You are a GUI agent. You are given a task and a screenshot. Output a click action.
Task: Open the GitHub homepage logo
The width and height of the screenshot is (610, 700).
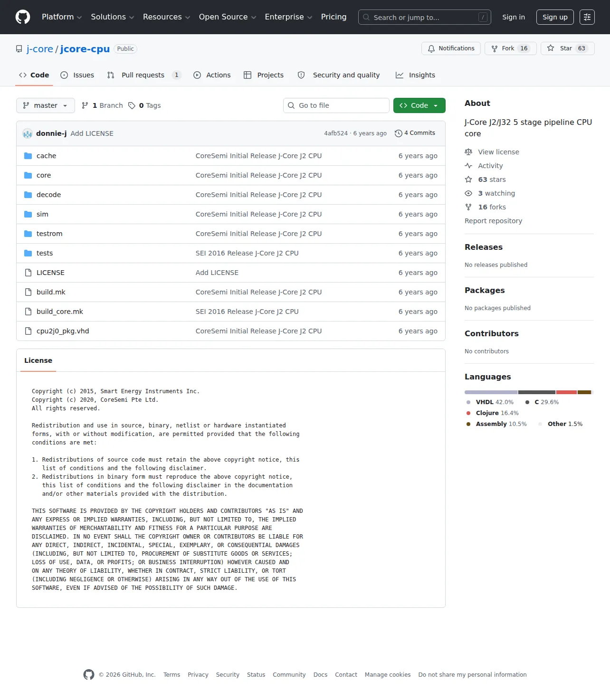click(x=23, y=17)
